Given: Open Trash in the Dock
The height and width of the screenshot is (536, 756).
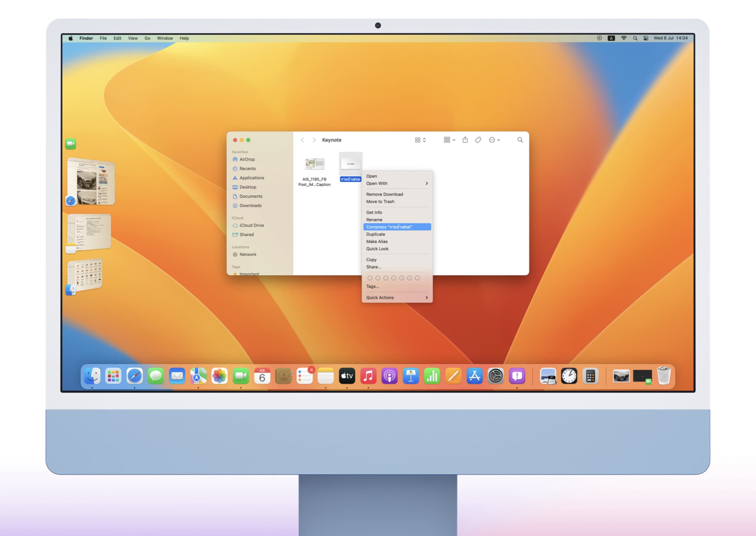Looking at the screenshot, I should click(664, 376).
